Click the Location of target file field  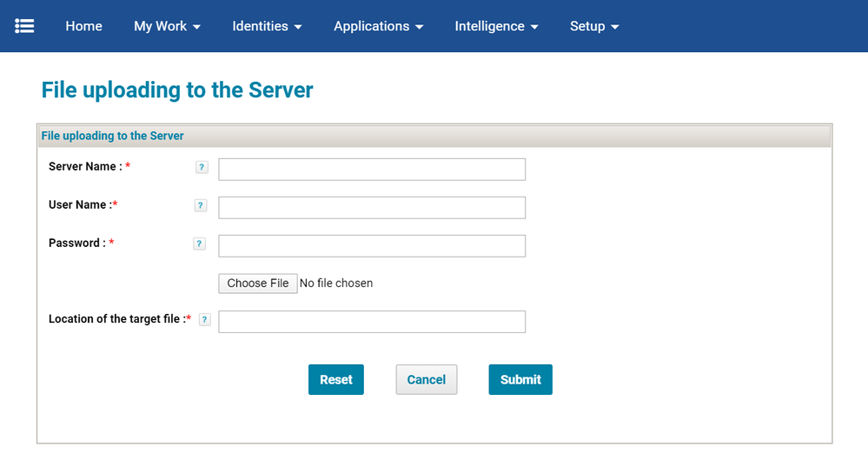(372, 322)
